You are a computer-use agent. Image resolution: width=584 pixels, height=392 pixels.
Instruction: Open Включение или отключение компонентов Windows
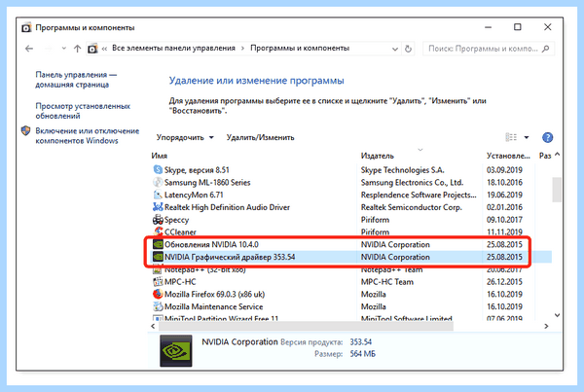pyautogui.click(x=88, y=136)
